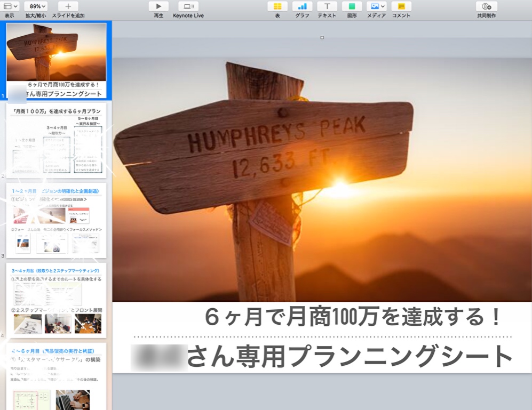532x410 pixels.
Task: Insert a text box with the テキスト icon
Action: 327,6
